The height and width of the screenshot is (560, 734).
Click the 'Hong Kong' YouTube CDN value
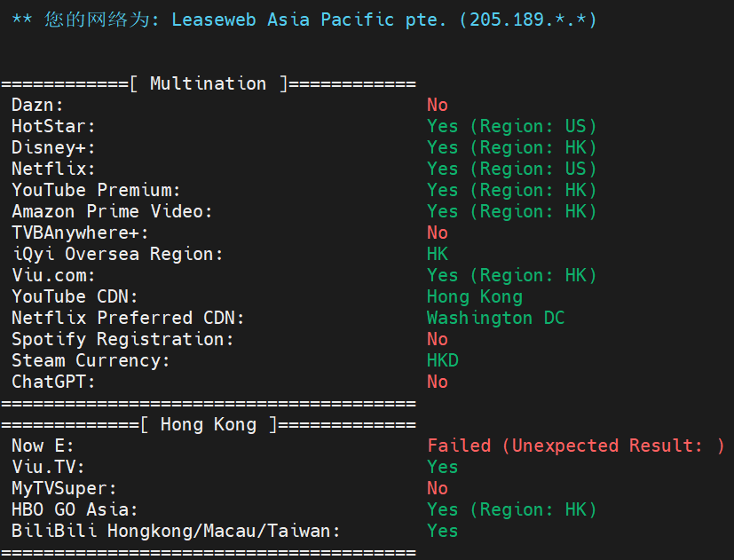(x=474, y=297)
